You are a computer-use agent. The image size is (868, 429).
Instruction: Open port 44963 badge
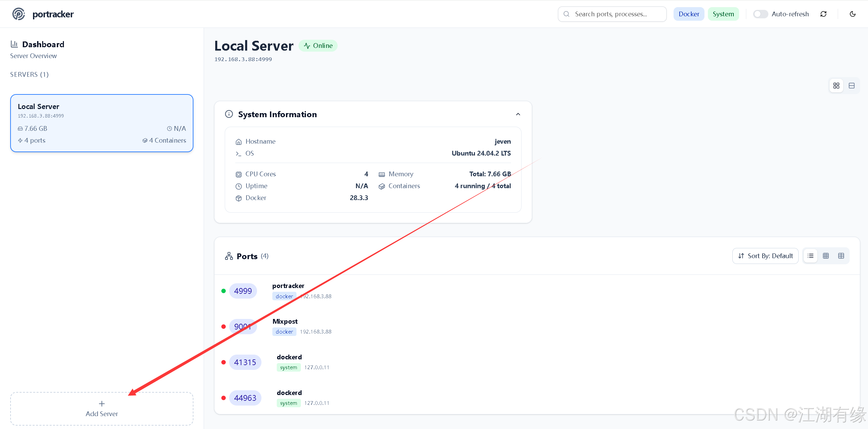pos(245,398)
